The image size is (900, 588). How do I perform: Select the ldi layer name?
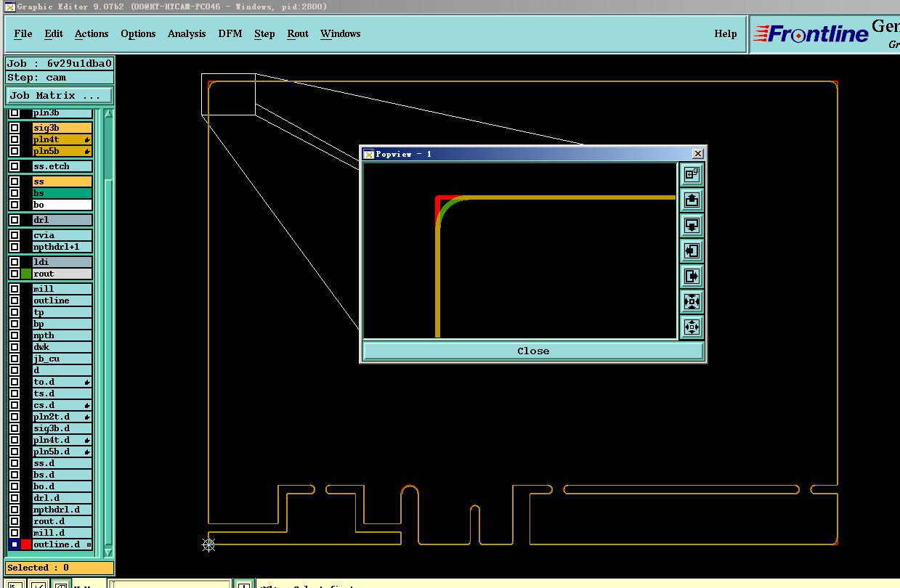62,262
